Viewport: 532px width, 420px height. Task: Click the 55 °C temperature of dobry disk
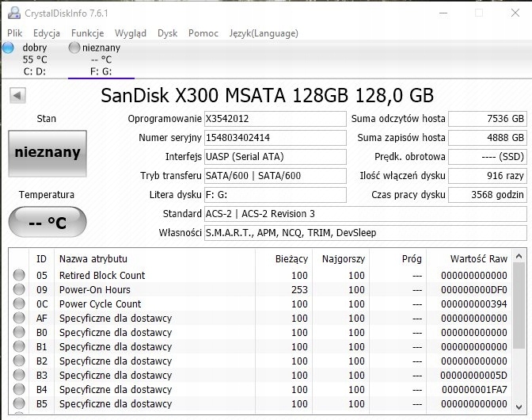[x=35, y=59]
